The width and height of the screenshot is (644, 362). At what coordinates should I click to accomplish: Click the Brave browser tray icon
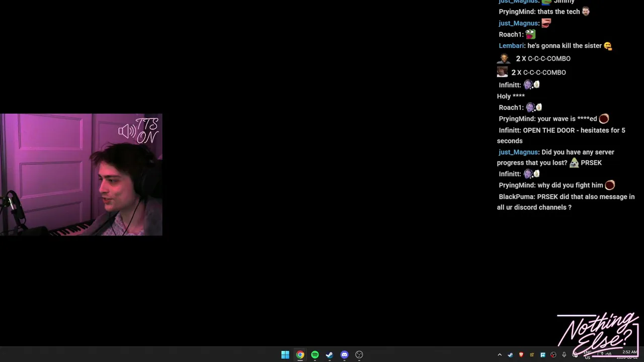tap(521, 355)
